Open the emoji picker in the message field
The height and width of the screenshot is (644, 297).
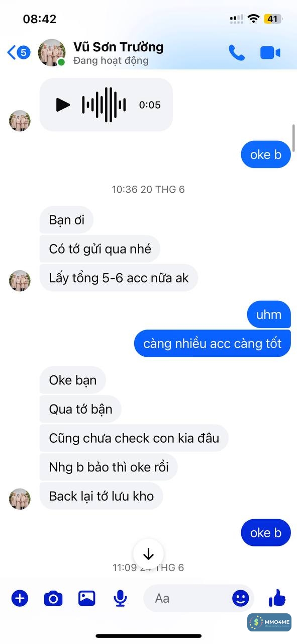click(x=241, y=598)
